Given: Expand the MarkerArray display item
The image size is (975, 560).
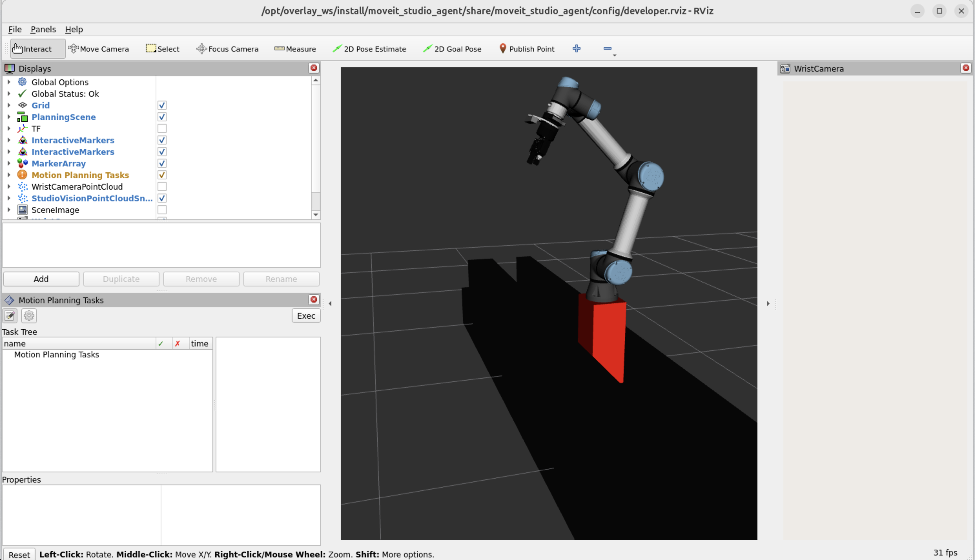Looking at the screenshot, I should click(9, 164).
